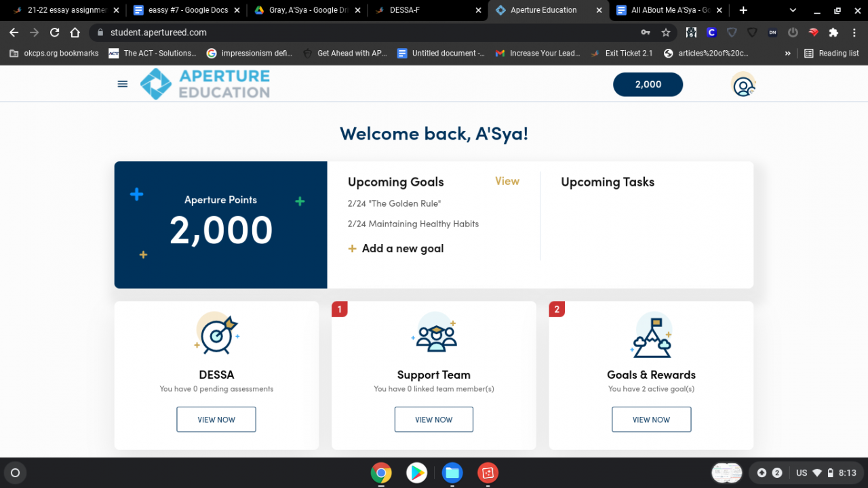Open the impressionism defi... bookmark

(250, 53)
